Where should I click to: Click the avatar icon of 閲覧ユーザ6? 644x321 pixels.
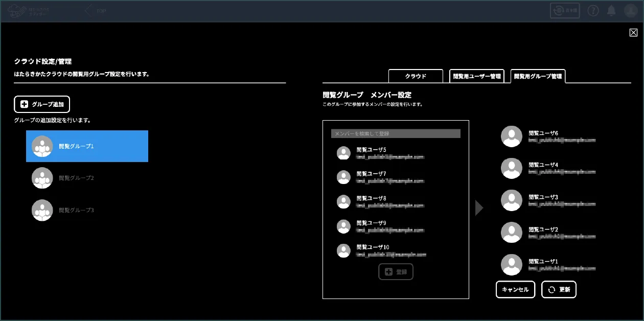(x=512, y=136)
